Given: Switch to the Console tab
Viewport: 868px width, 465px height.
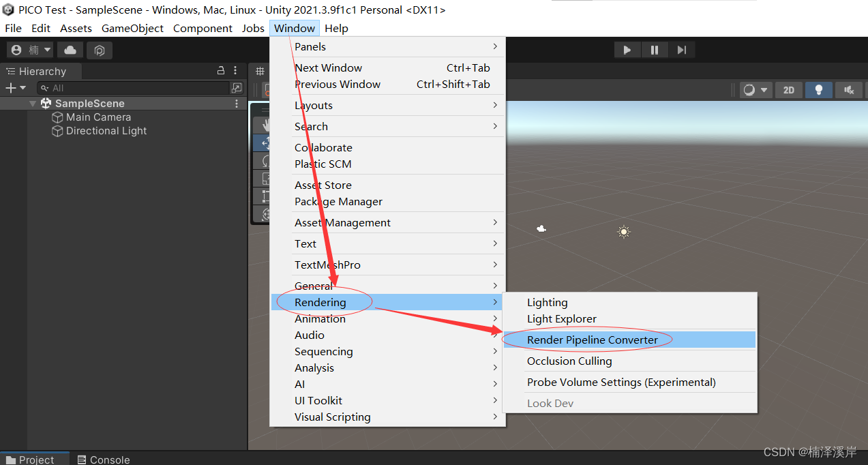Looking at the screenshot, I should coord(104,460).
